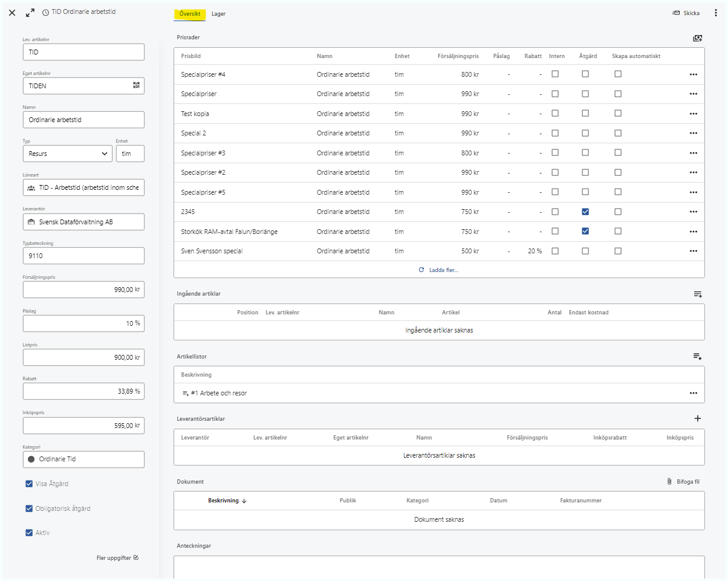This screenshot has height=581, width=728.
Task: Check Skapa automatiskt for Sven Svensson special
Action: click(x=618, y=251)
